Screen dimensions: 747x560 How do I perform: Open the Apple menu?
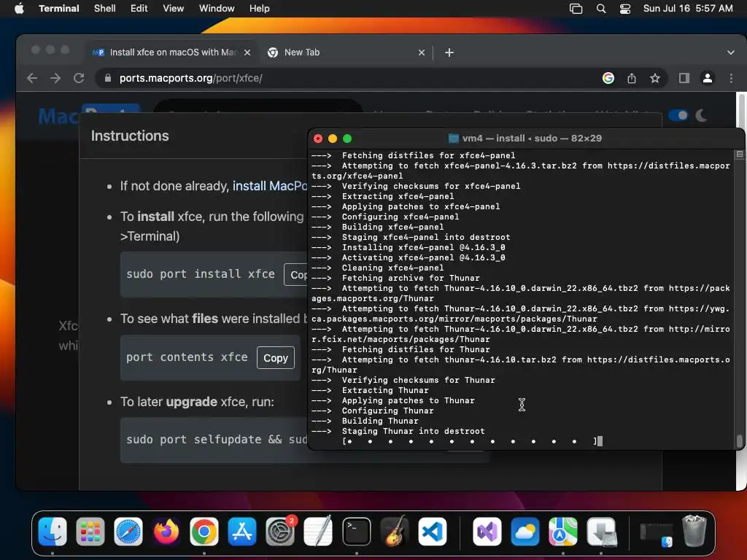(x=19, y=8)
